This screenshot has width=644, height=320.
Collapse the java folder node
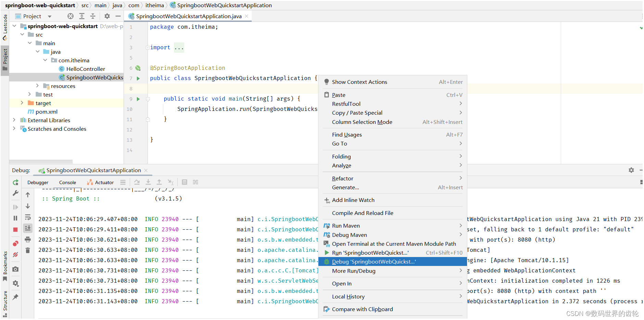pos(38,51)
